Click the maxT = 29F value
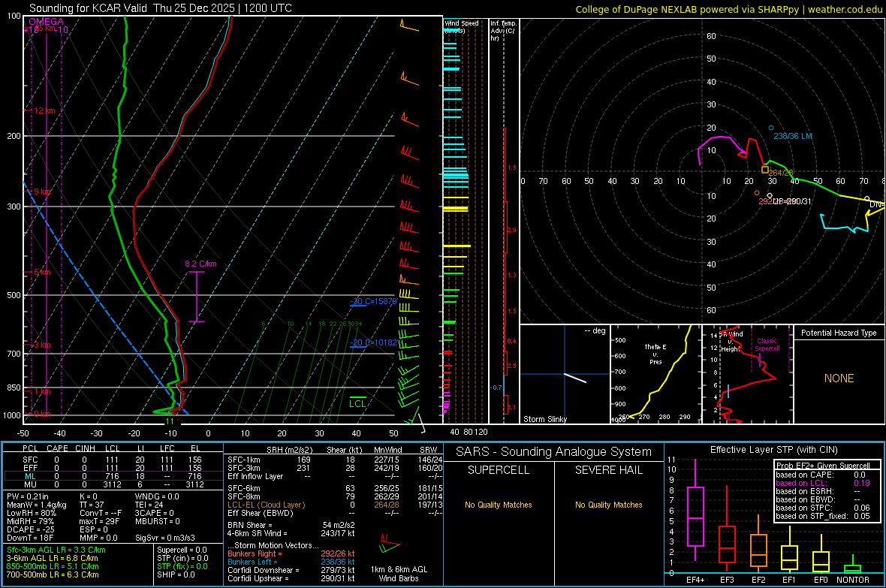The width and height of the screenshot is (886, 588). coord(99,521)
